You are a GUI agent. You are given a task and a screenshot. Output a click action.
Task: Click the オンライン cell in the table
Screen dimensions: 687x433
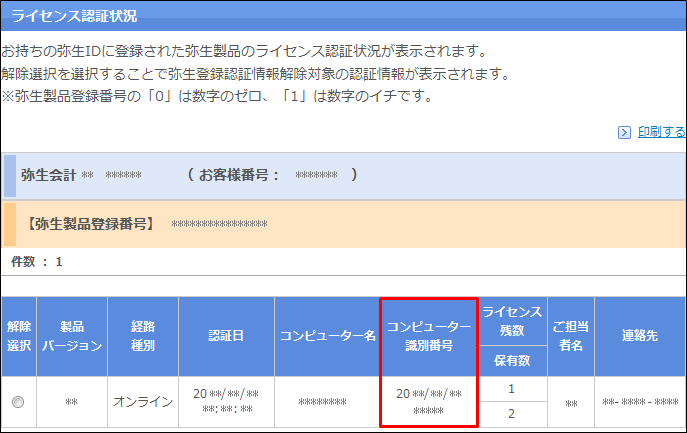(143, 401)
